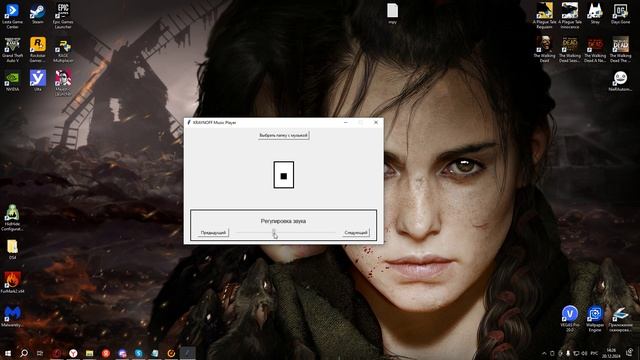Select the Steam desktop shortcut
Screen dimensions: 640x360
tap(38, 14)
